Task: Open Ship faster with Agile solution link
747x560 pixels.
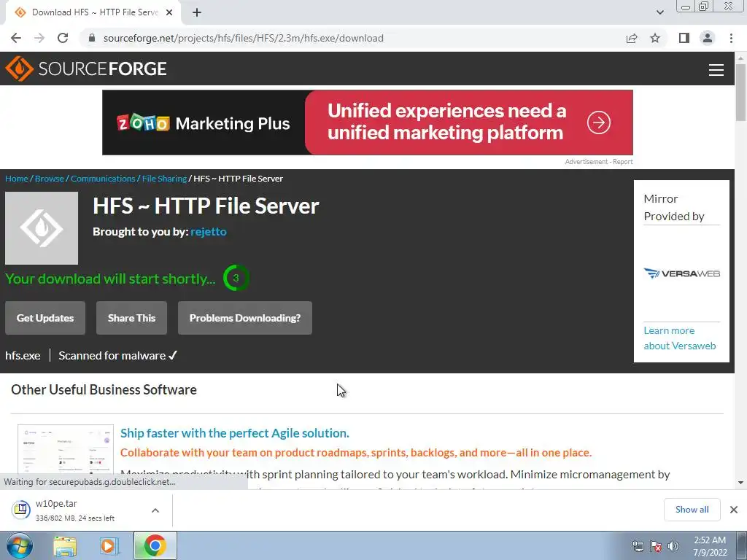Action: [234, 433]
